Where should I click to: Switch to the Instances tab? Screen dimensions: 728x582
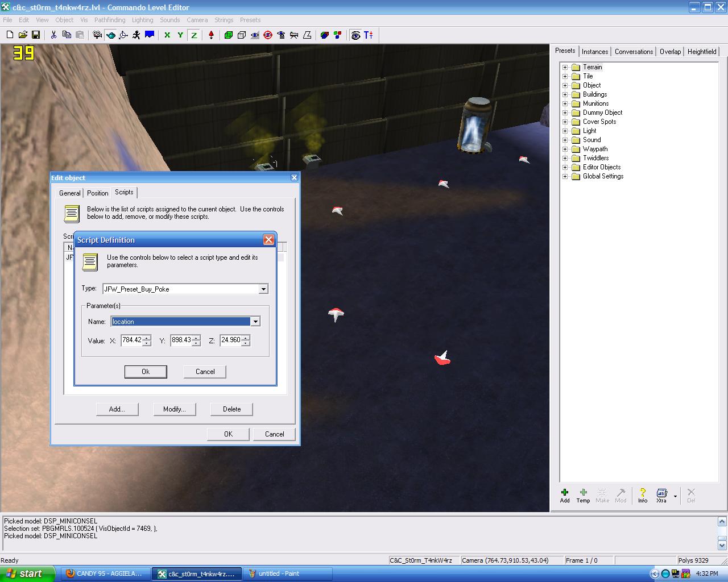pos(595,52)
